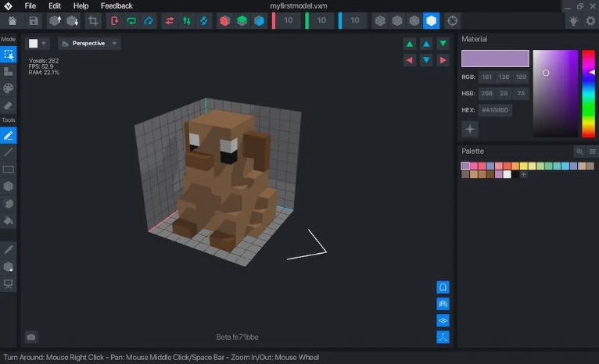Add current color with the plus button
The width and height of the screenshot is (599, 364).
tap(470, 129)
